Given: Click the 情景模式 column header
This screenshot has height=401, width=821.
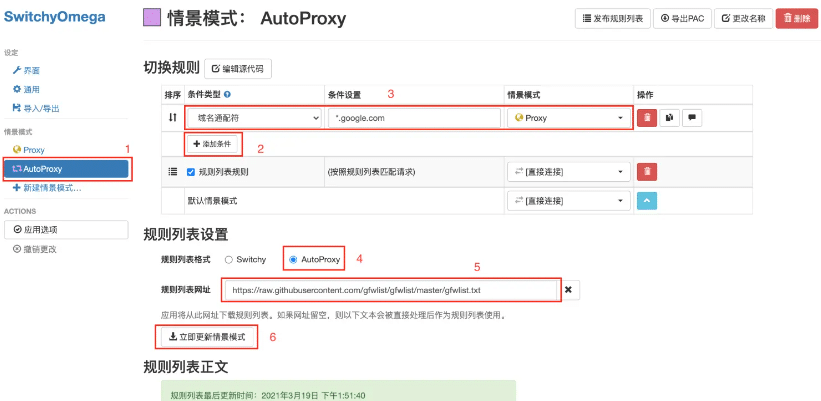Looking at the screenshot, I should point(523,95).
